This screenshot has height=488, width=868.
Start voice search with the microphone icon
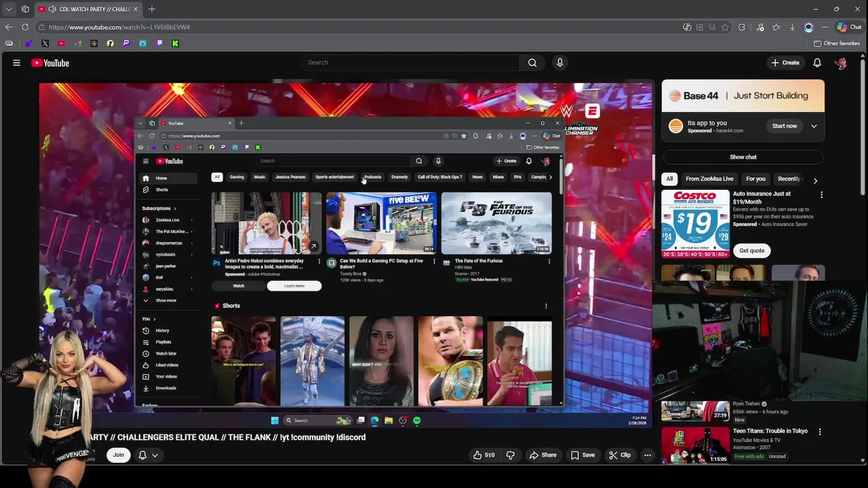[559, 62]
